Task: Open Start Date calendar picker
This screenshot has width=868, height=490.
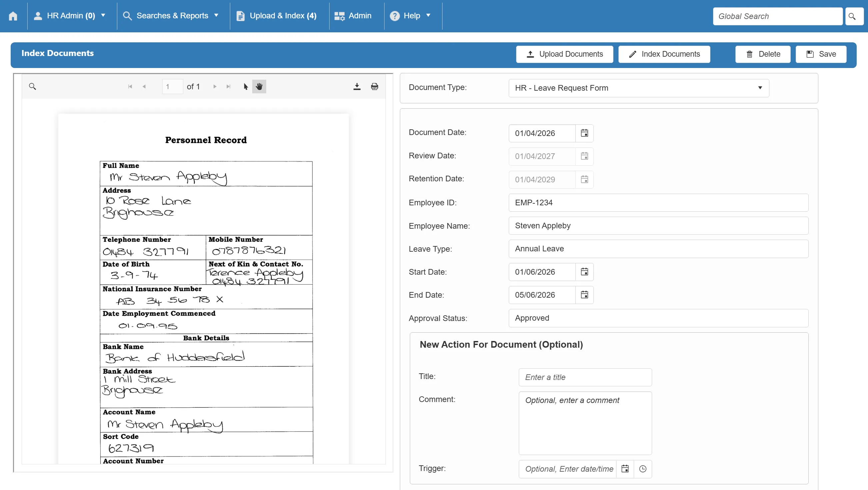Action: pyautogui.click(x=584, y=272)
